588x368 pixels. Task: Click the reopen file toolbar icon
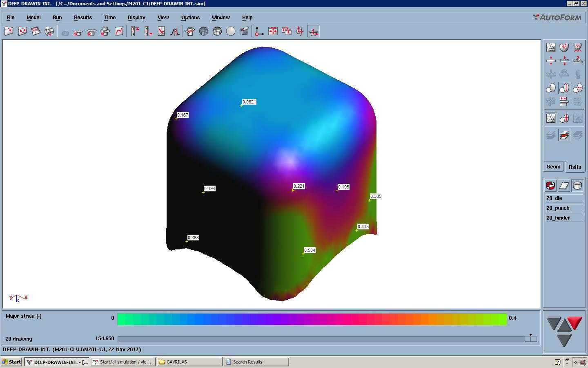point(22,31)
